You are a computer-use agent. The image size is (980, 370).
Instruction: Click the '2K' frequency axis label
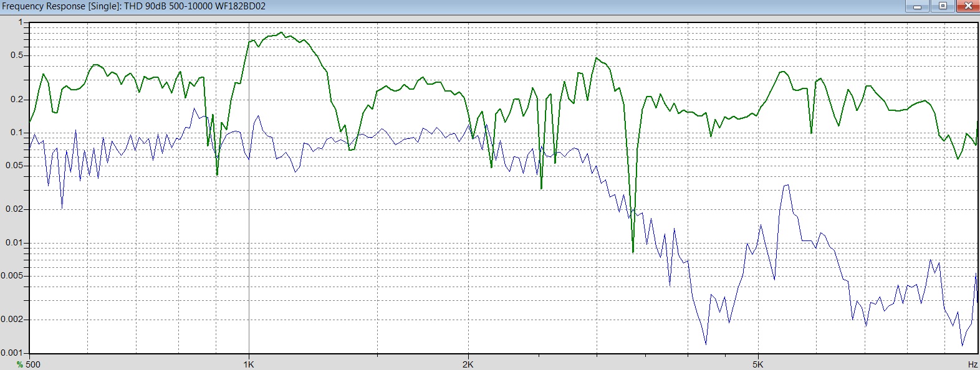468,364
